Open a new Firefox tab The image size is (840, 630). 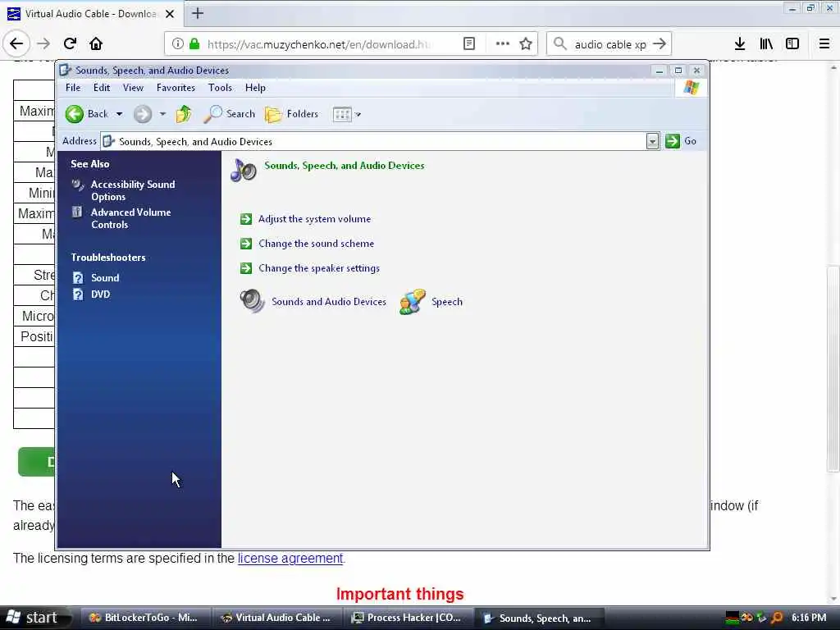198,13
